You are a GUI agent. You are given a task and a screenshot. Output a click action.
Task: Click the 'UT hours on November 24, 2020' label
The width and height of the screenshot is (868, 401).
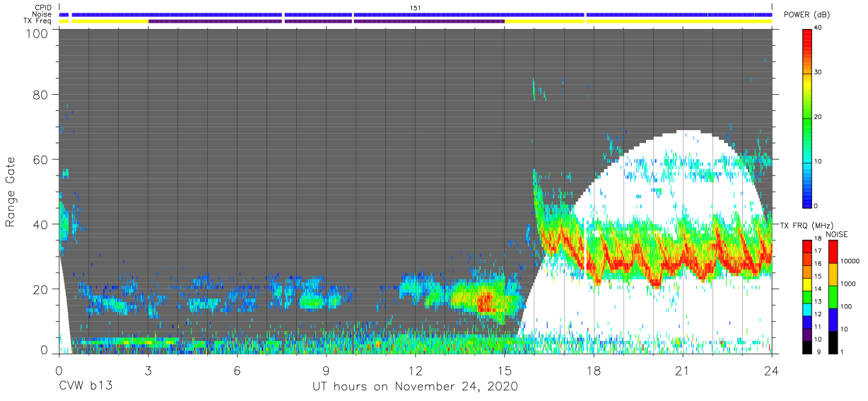pyautogui.click(x=416, y=387)
